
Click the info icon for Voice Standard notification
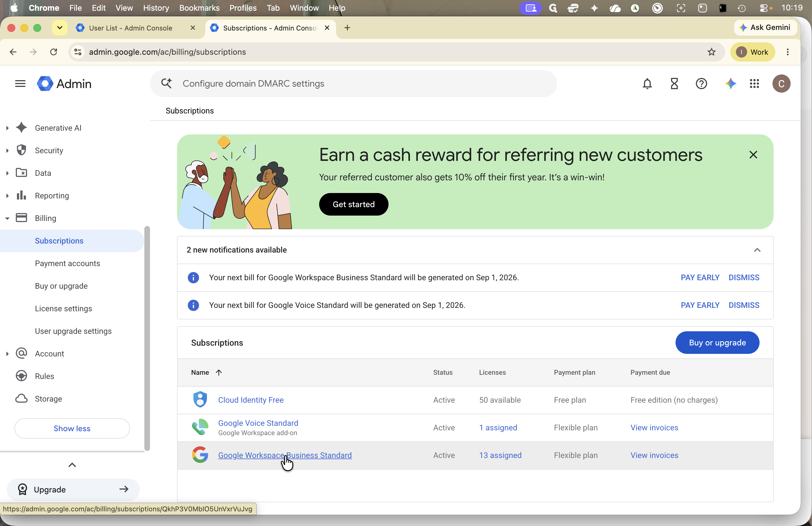[193, 305]
